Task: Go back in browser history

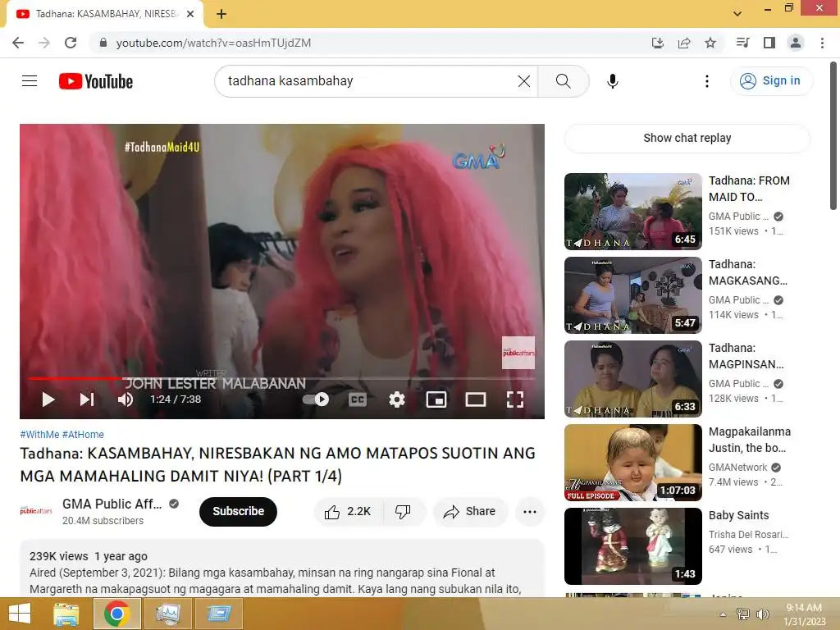Action: pos(18,43)
